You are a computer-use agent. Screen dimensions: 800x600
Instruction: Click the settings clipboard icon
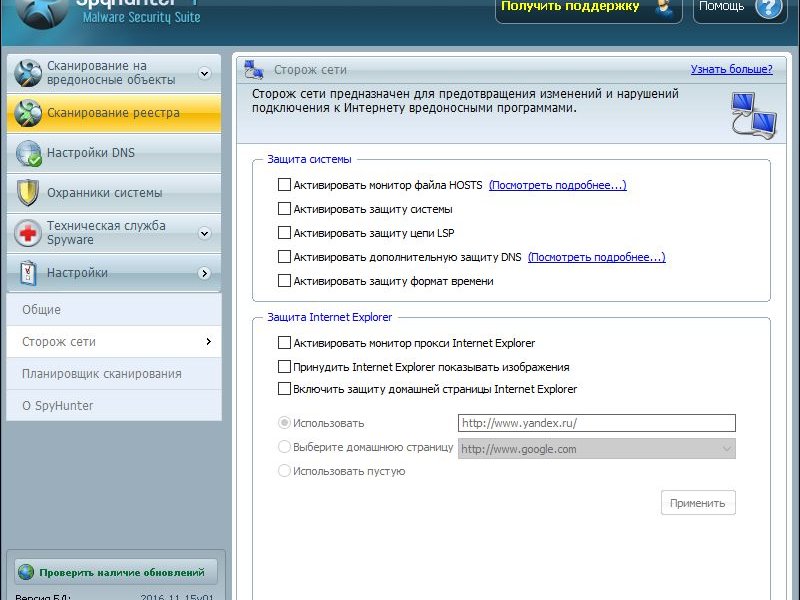[x=28, y=273]
